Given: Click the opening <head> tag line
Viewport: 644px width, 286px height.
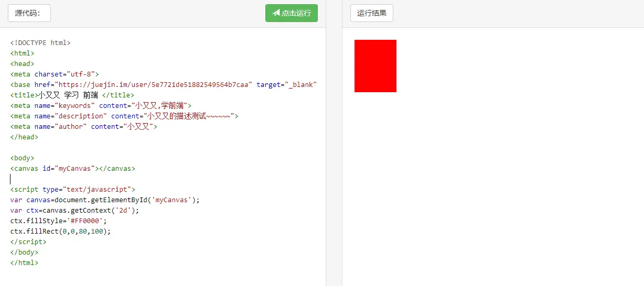Looking at the screenshot, I should pos(23,64).
